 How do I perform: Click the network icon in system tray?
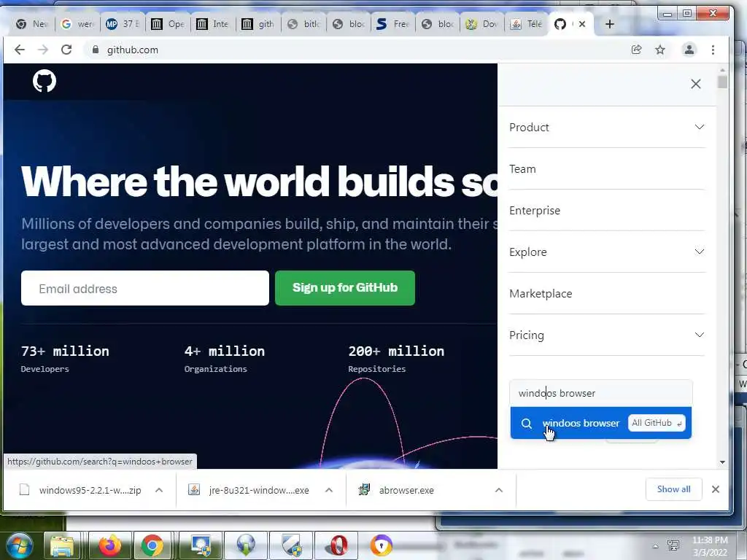[x=673, y=545]
